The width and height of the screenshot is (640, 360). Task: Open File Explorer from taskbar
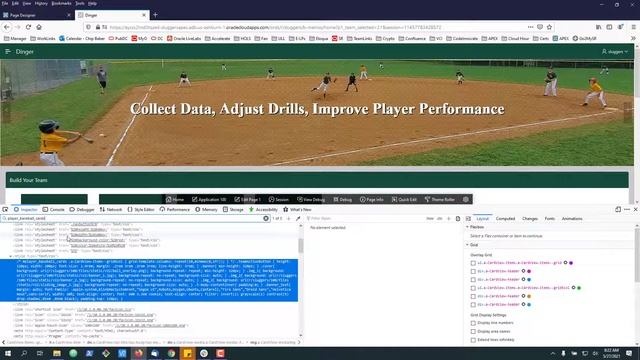[x=57, y=353]
